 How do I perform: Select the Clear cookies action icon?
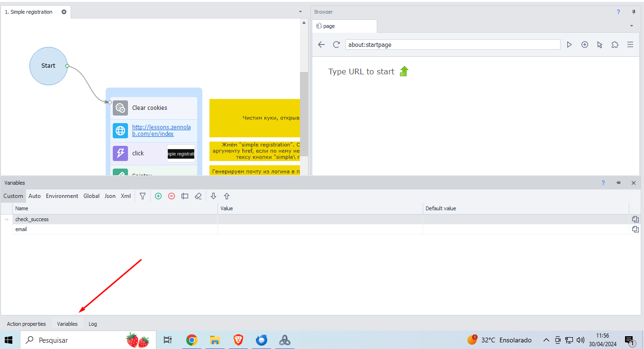(x=120, y=108)
